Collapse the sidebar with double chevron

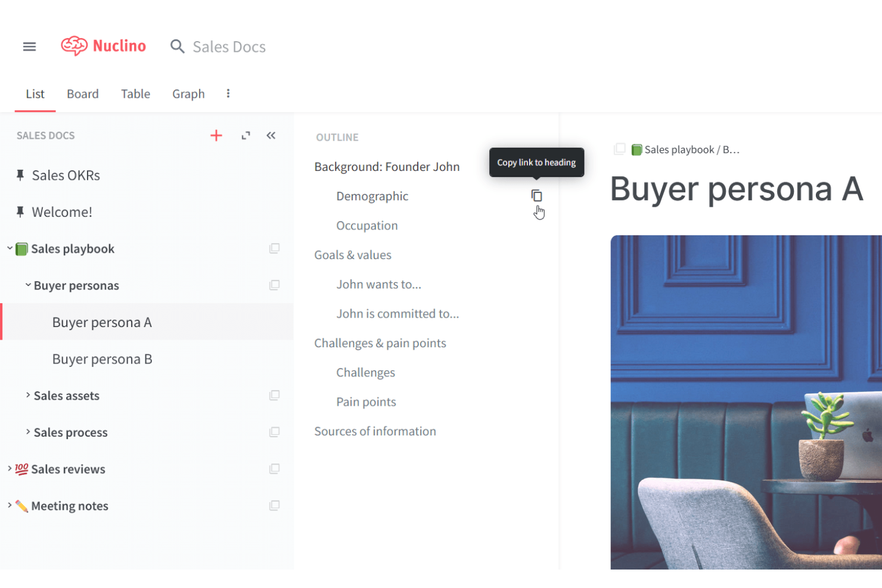[271, 136]
